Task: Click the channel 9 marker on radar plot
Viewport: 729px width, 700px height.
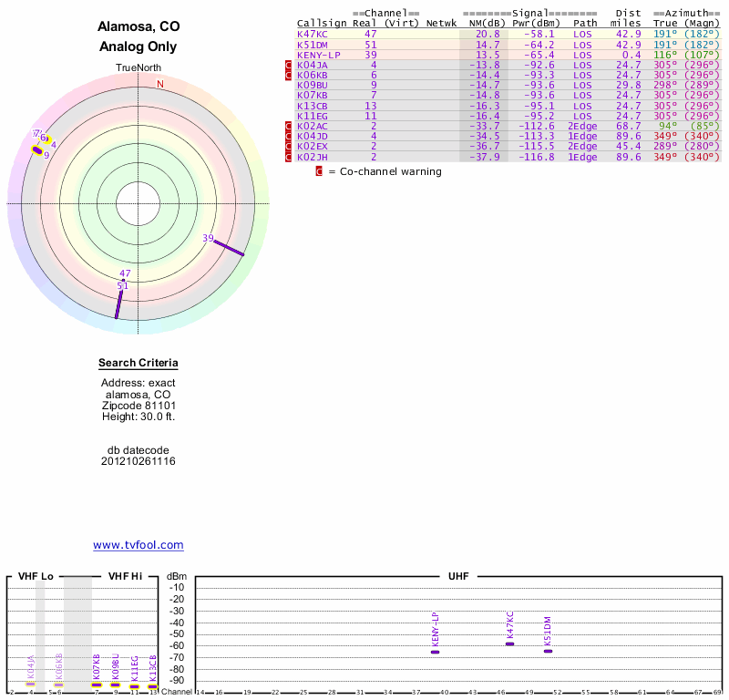Action: (38, 150)
